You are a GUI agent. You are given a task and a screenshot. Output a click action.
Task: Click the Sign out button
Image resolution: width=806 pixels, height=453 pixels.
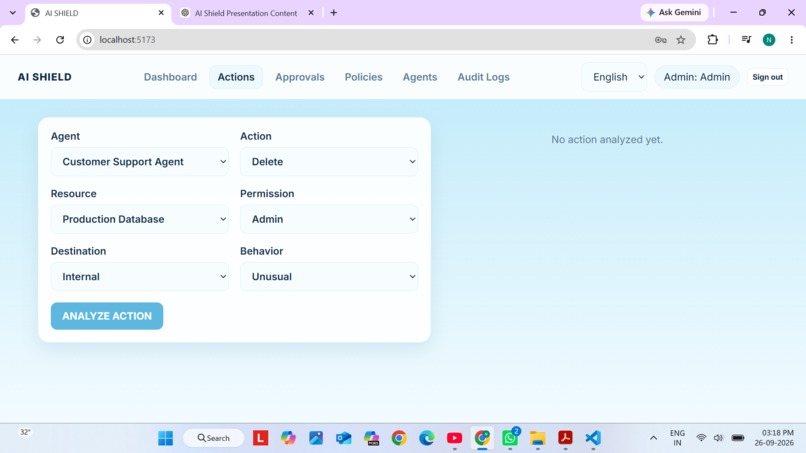767,77
